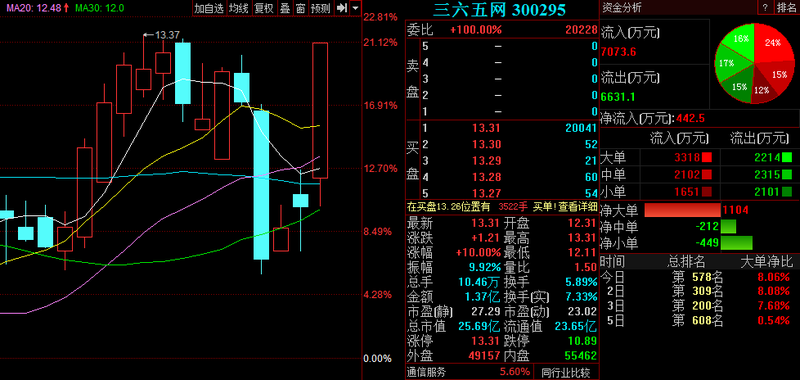Click buy level 4 price 13.28
Screen dimensions: 800x380
(x=486, y=176)
